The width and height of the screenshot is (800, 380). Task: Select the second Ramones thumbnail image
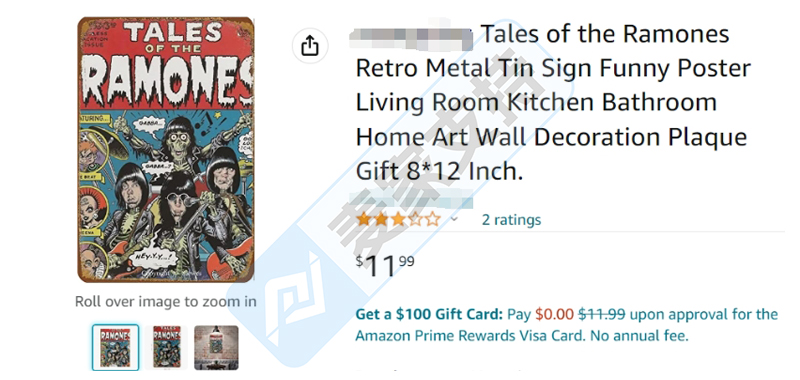pos(166,348)
